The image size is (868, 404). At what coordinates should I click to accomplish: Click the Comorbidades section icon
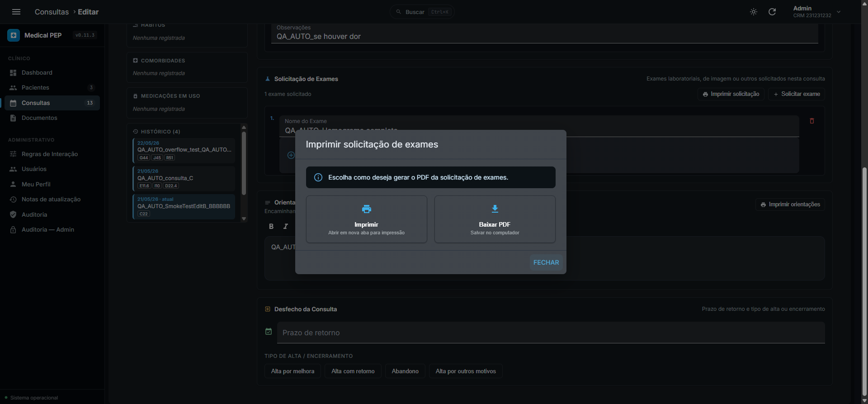click(135, 60)
